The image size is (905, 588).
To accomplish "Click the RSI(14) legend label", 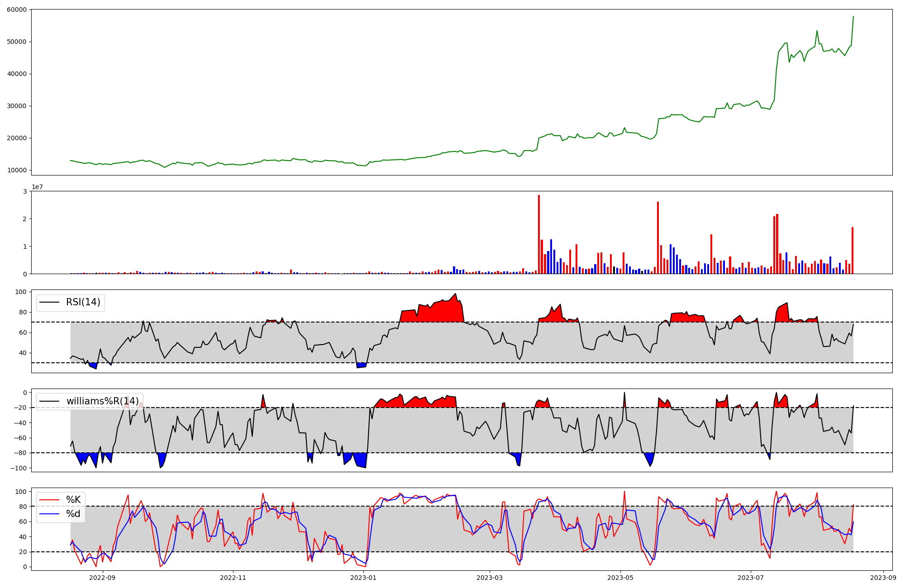I will [83, 302].
